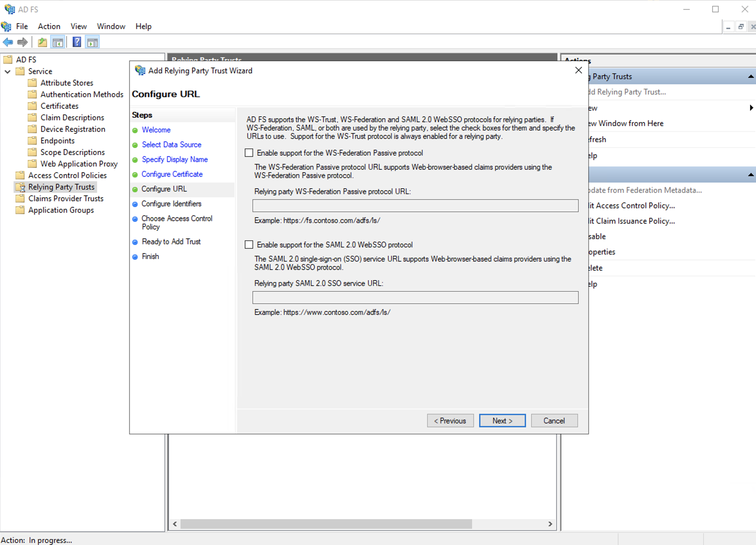Go to the Configure Certificate step
Viewport: 756px width, 545px height.
pos(172,174)
